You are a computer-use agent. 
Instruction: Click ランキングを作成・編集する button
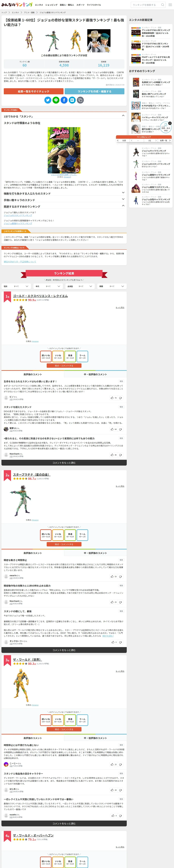(94, 91)
